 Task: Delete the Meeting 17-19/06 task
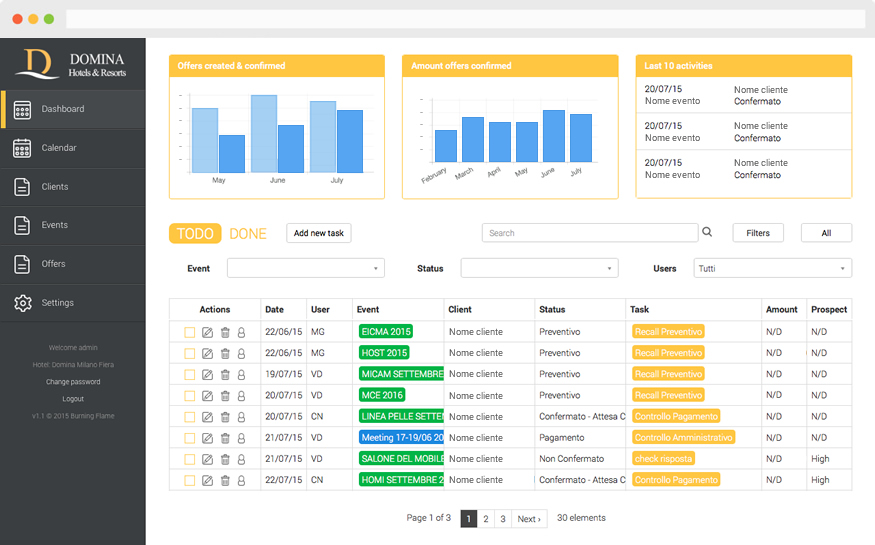pyautogui.click(x=225, y=438)
